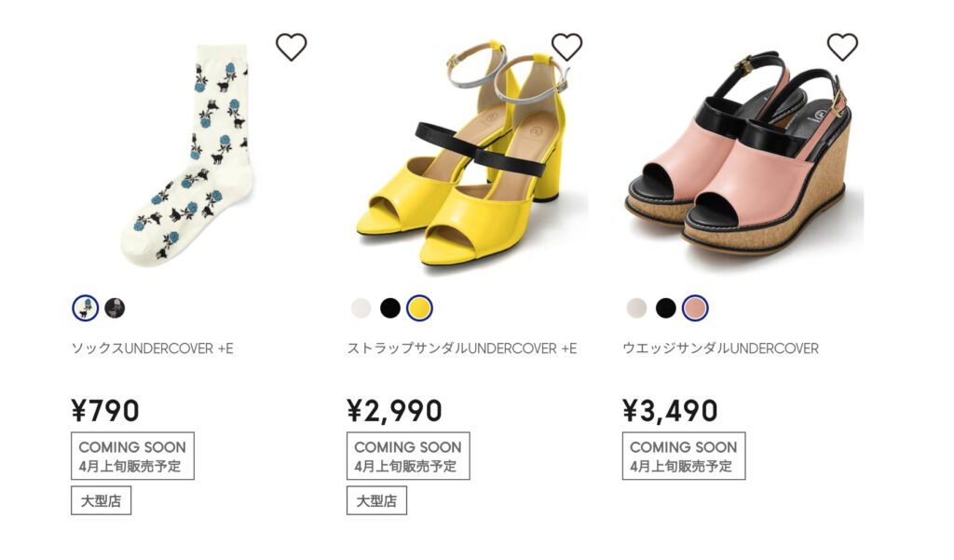Click the 大型店 tag under strap sandals
Viewport: 954px width, 560px height.
(x=376, y=501)
